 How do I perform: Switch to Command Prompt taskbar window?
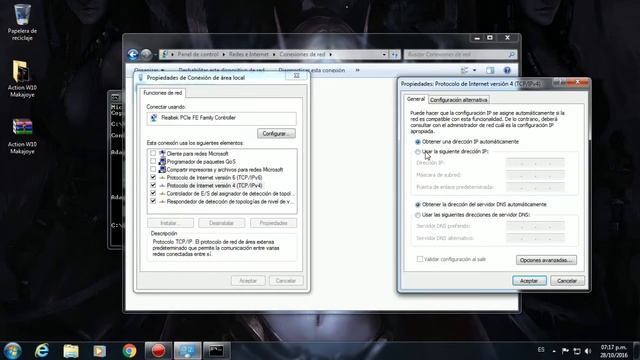(x=216, y=351)
